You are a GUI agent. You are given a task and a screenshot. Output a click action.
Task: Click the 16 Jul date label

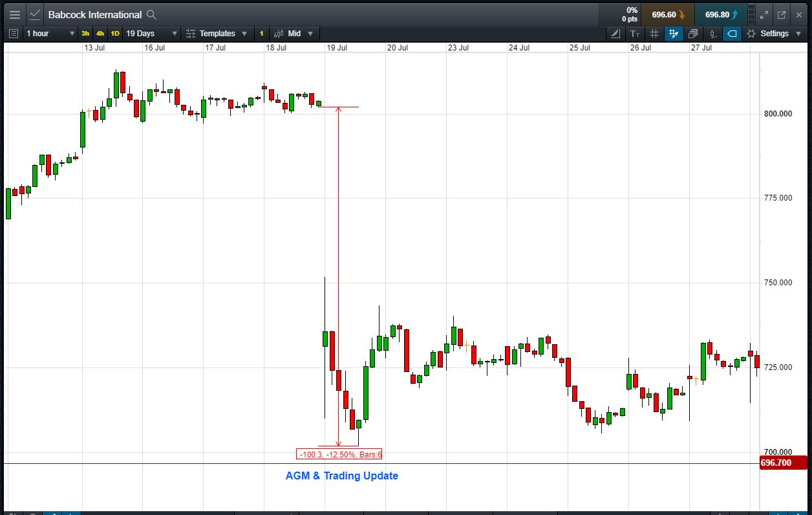155,48
